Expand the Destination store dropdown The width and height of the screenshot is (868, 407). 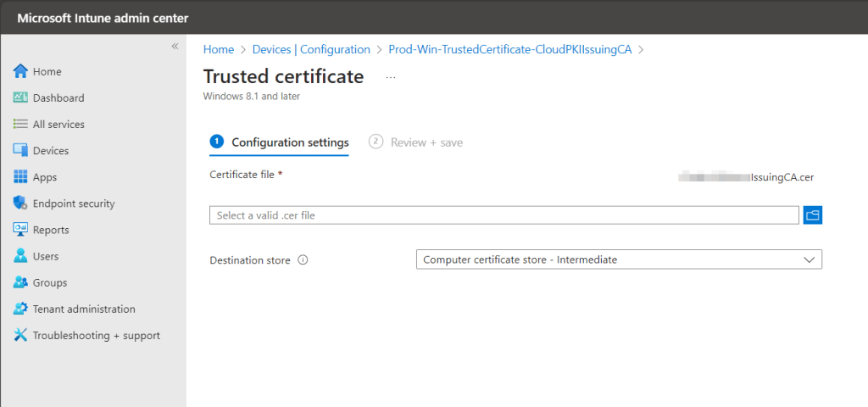pyautogui.click(x=619, y=259)
